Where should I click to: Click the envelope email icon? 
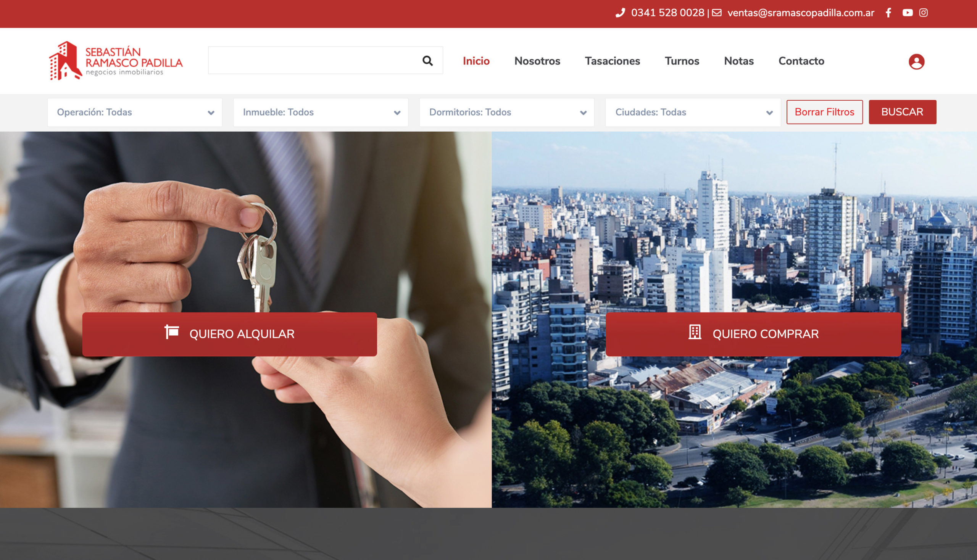click(x=716, y=13)
